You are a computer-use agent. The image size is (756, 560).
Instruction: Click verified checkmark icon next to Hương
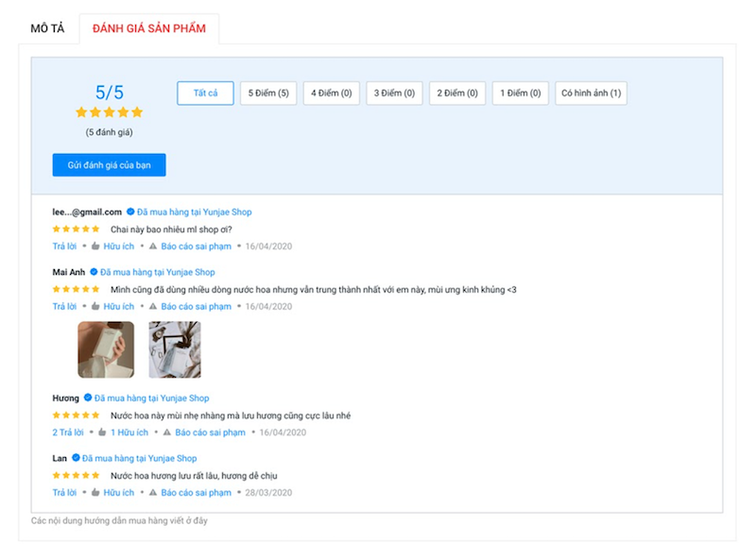point(88,399)
